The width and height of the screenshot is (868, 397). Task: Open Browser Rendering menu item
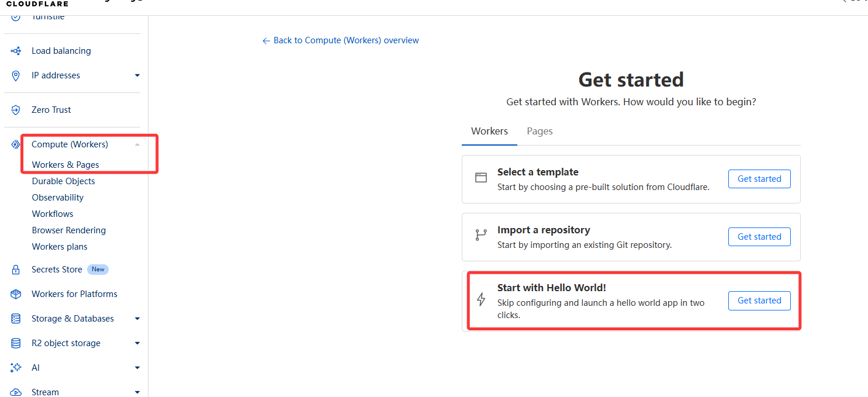(x=69, y=230)
